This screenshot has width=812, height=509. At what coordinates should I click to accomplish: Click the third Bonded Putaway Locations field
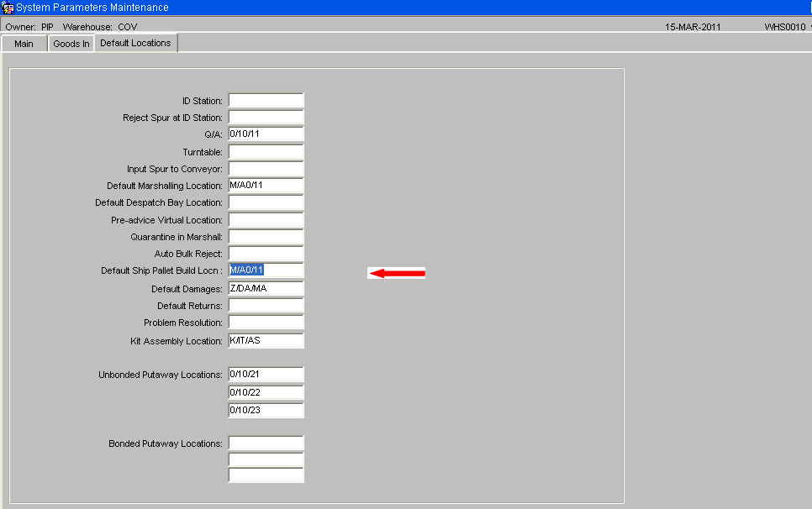(266, 475)
